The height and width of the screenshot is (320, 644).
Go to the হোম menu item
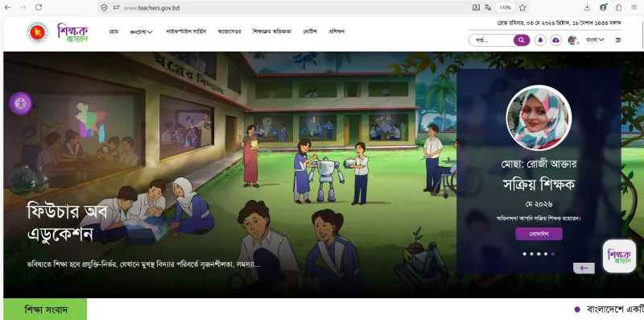(x=114, y=31)
